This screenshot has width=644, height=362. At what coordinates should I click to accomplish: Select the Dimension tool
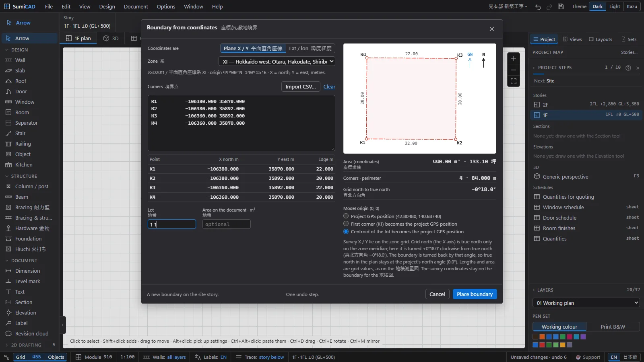[x=30, y=271]
